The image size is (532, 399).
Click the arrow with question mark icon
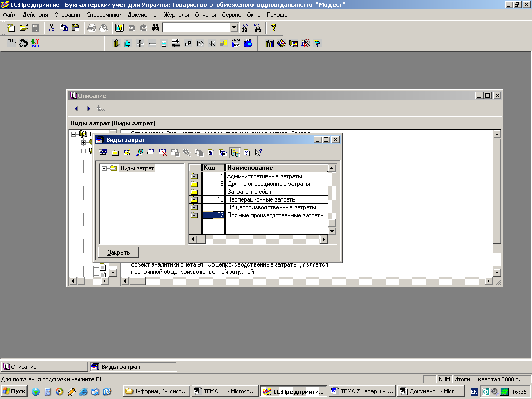click(x=259, y=153)
